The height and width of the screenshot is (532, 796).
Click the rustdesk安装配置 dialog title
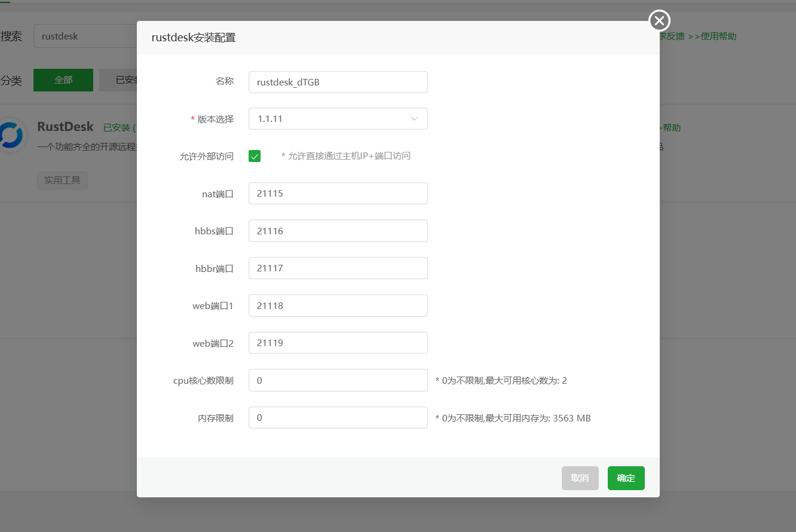(194, 38)
